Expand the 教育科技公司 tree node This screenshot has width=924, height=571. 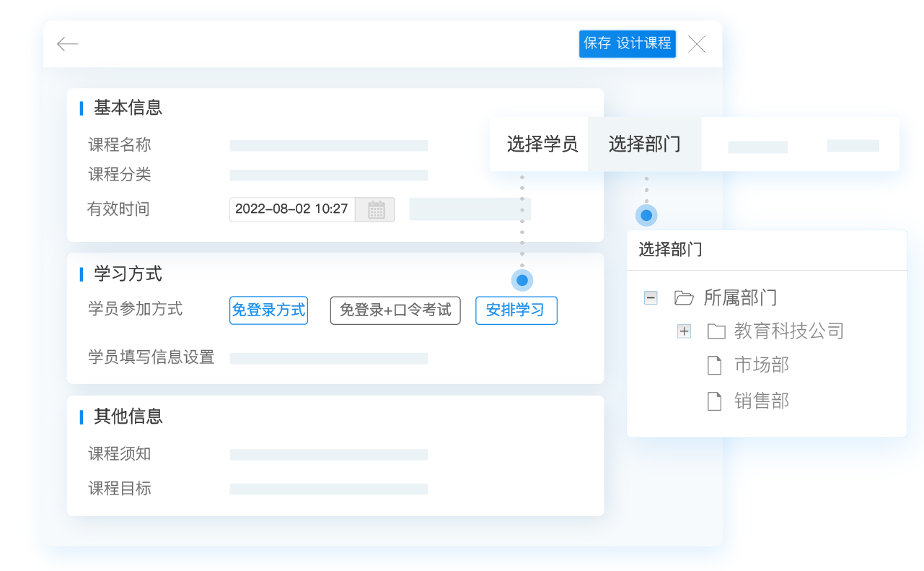pyautogui.click(x=684, y=331)
